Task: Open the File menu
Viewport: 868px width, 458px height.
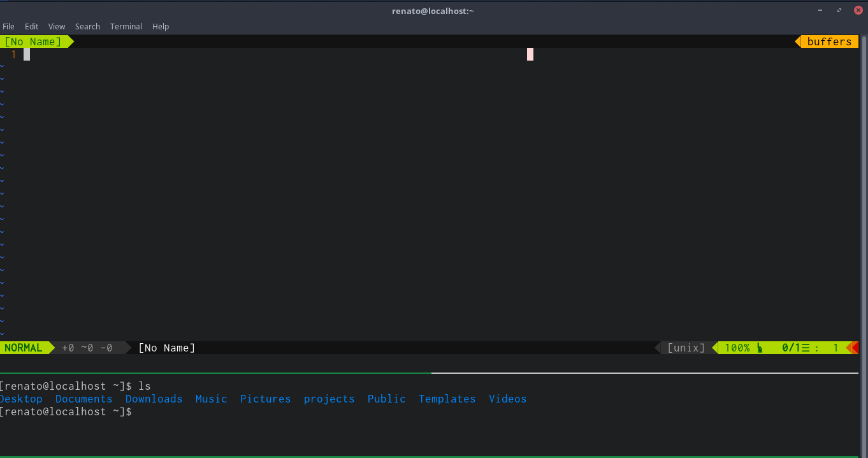Action: pyautogui.click(x=8, y=26)
